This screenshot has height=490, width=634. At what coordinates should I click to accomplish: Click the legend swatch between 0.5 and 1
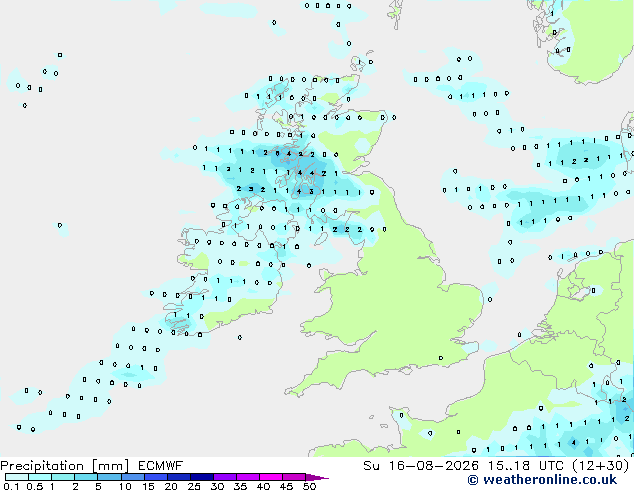pos(40,477)
